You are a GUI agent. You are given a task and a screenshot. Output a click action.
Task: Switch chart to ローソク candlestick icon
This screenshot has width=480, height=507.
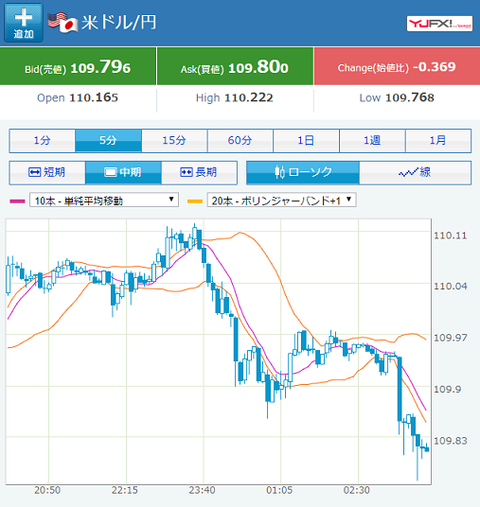click(x=280, y=172)
